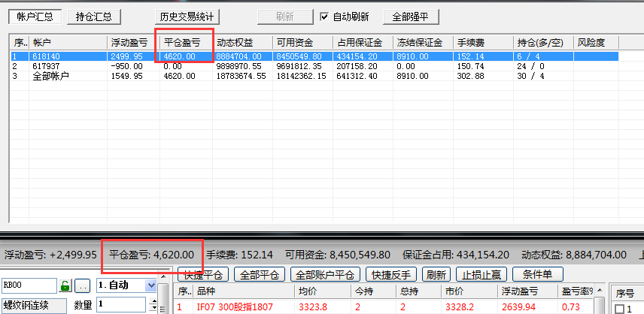Open 历史交易统计

[186, 17]
